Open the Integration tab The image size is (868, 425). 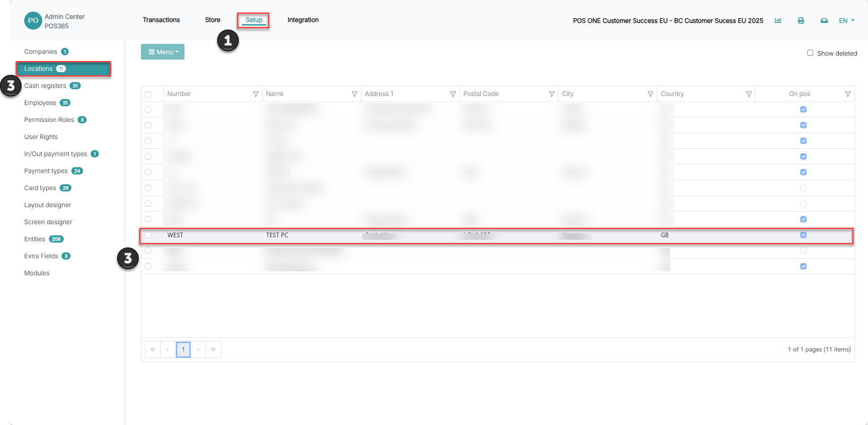303,20
